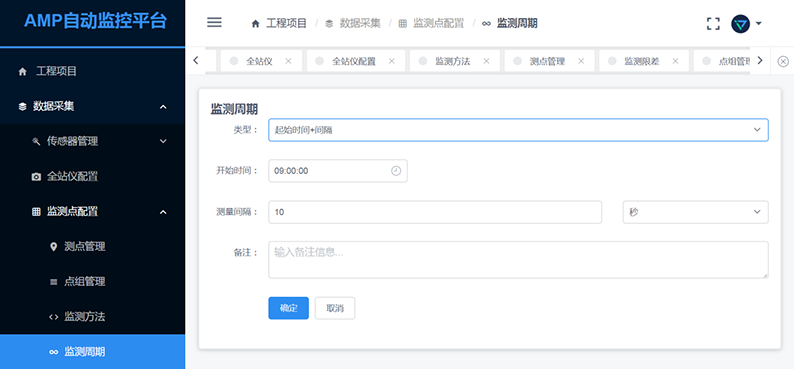
Task: Click the list icon beside sidebar 点组管理
Action: (54, 282)
